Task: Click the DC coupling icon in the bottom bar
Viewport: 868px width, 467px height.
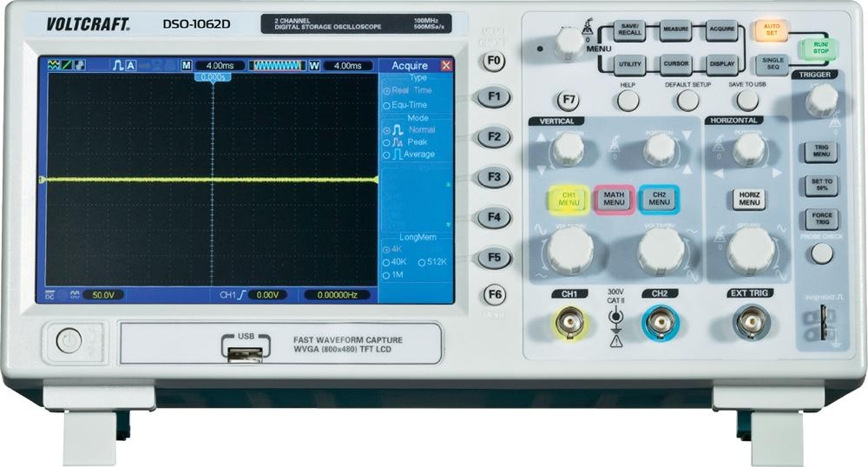Action: (49, 295)
